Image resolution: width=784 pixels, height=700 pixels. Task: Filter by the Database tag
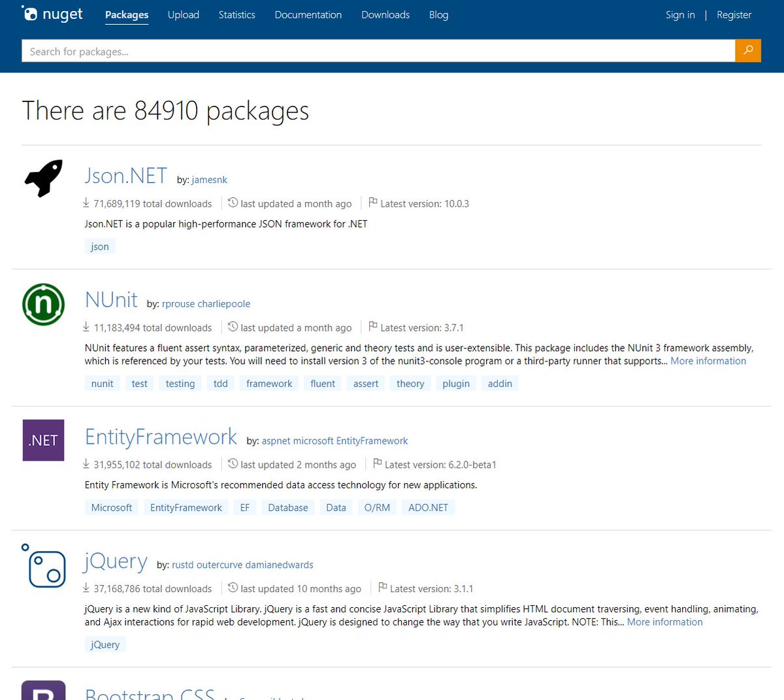coord(288,507)
